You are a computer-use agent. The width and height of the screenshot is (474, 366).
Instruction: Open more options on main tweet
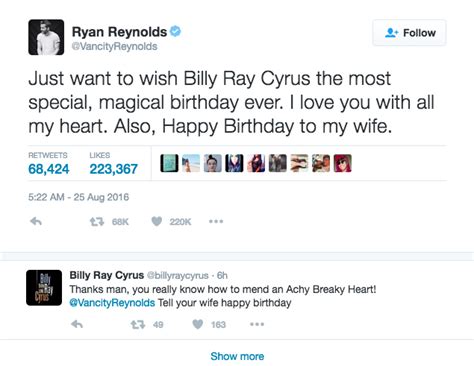click(x=216, y=221)
